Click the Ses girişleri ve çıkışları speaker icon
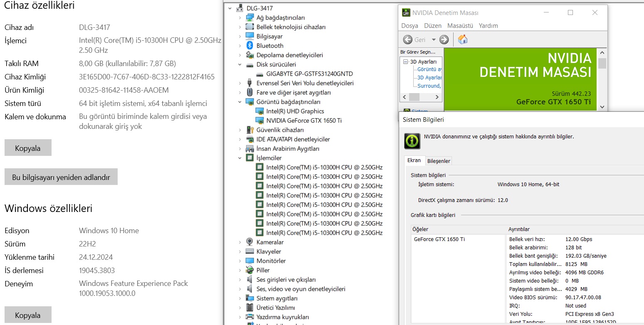 [249, 279]
